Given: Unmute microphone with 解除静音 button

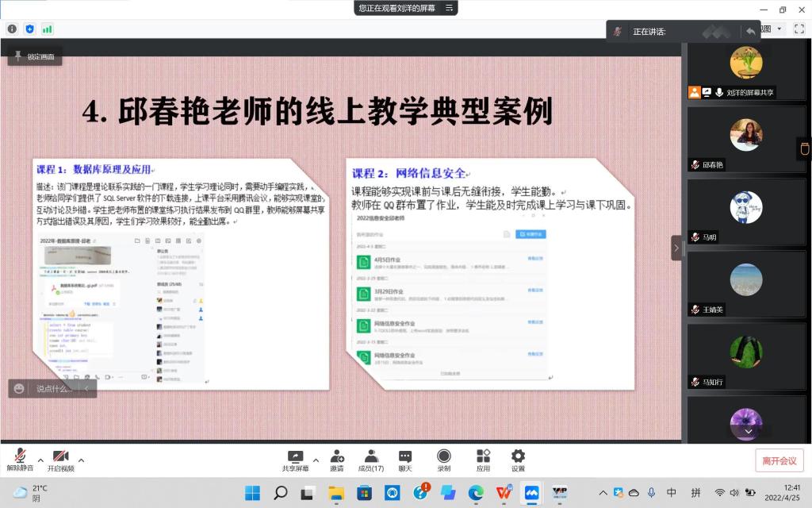Looking at the screenshot, I should point(21,460).
